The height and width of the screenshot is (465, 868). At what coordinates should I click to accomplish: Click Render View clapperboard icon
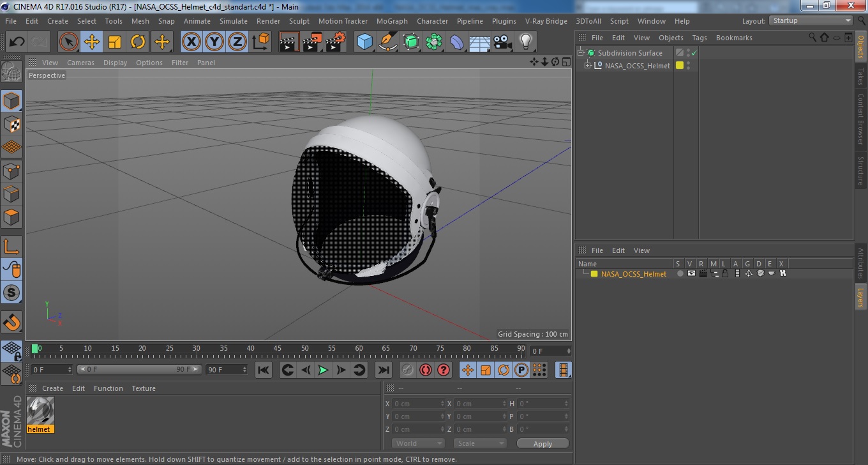click(289, 42)
